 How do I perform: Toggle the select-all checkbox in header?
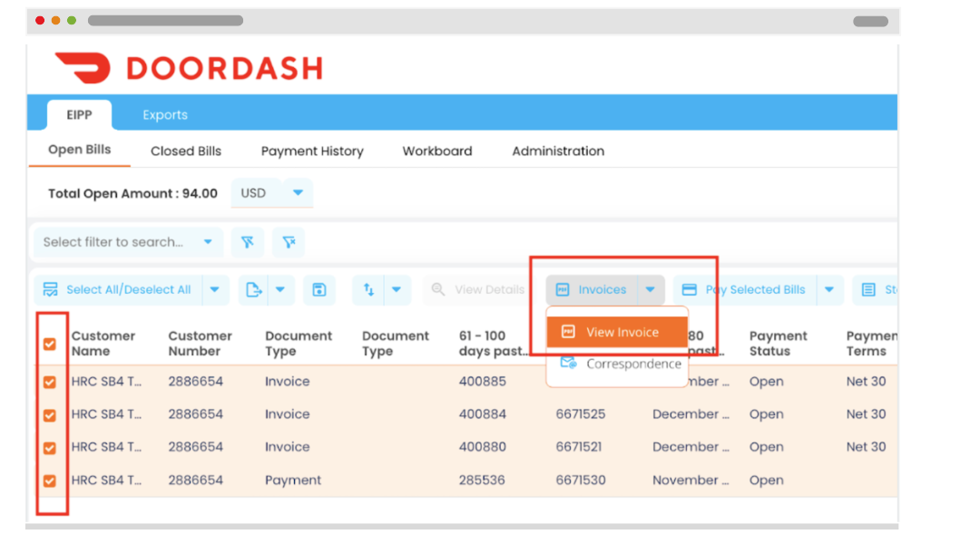pos(52,343)
